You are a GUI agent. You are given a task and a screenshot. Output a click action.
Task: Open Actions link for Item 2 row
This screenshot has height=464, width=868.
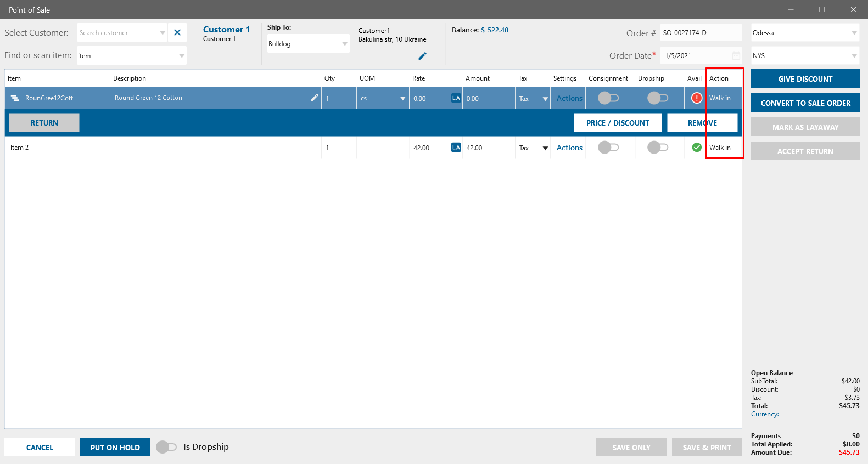[x=569, y=148]
